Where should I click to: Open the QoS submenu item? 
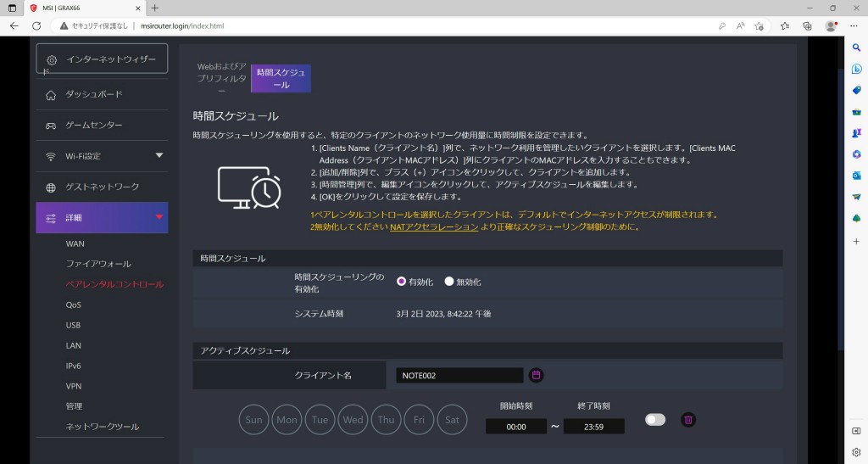(74, 305)
